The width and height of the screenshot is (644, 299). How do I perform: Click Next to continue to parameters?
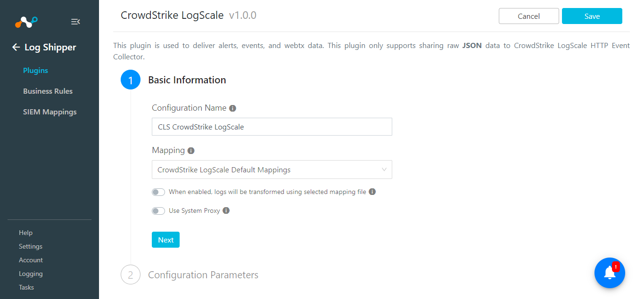(x=165, y=240)
